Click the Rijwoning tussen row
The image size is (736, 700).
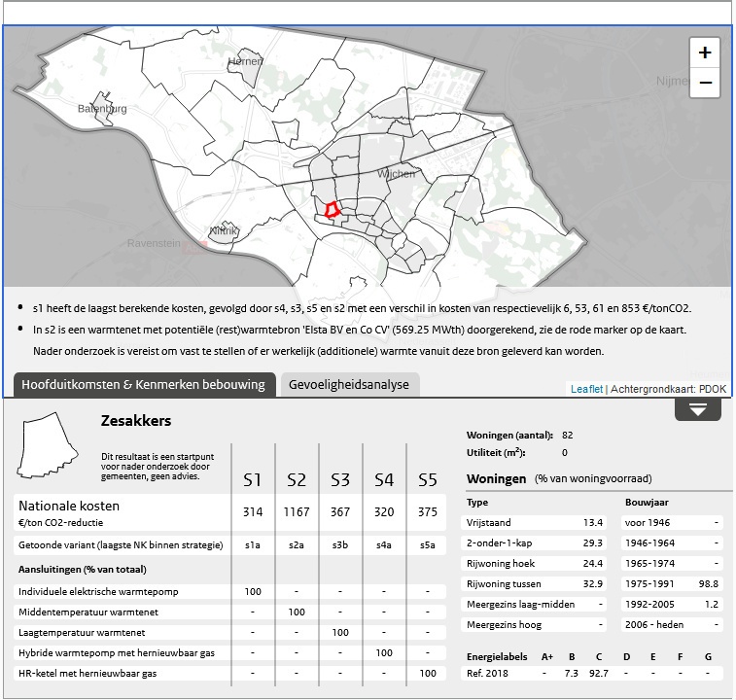click(x=534, y=584)
